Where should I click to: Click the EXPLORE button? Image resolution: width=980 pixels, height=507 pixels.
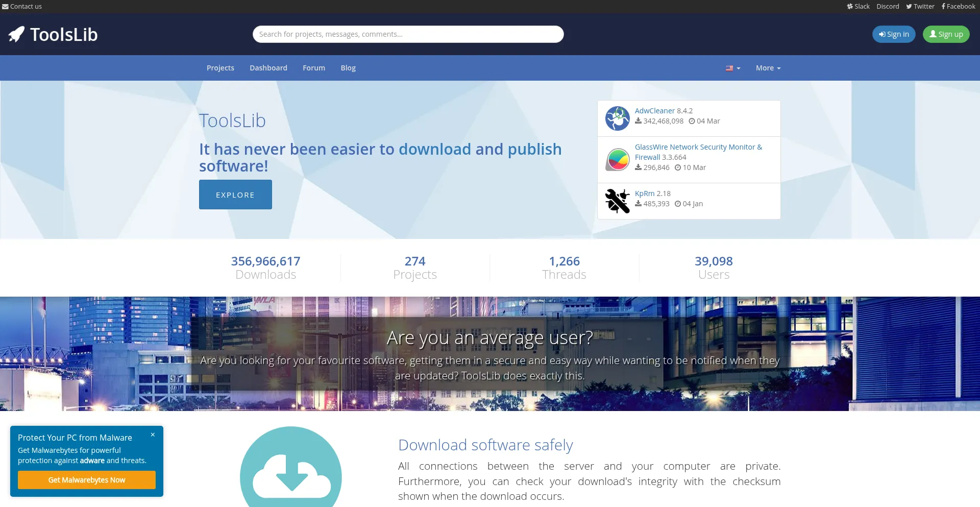click(235, 195)
